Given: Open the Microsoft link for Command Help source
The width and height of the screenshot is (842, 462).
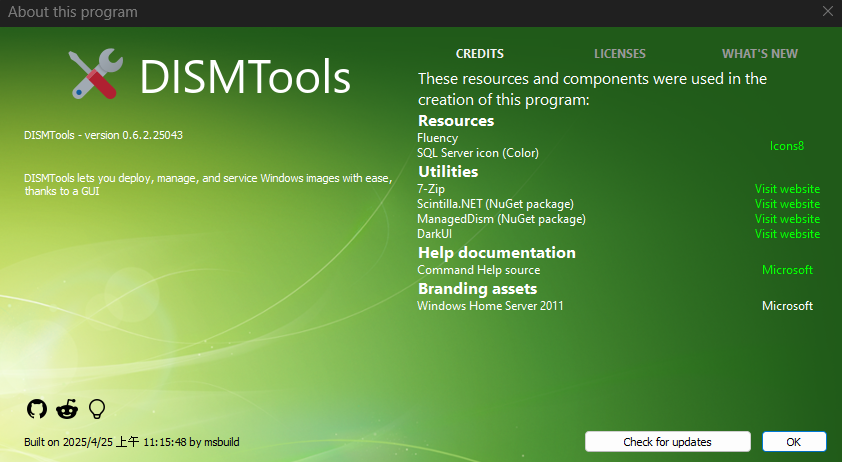Looking at the screenshot, I should click(x=787, y=270).
